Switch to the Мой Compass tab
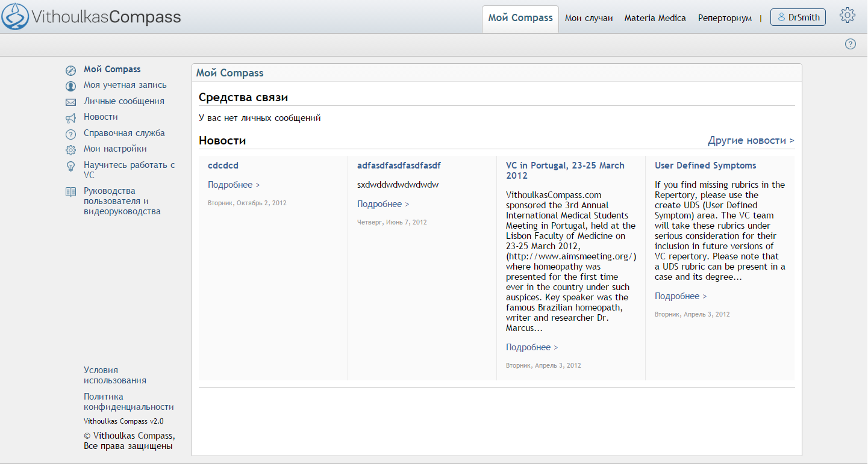 (520, 18)
